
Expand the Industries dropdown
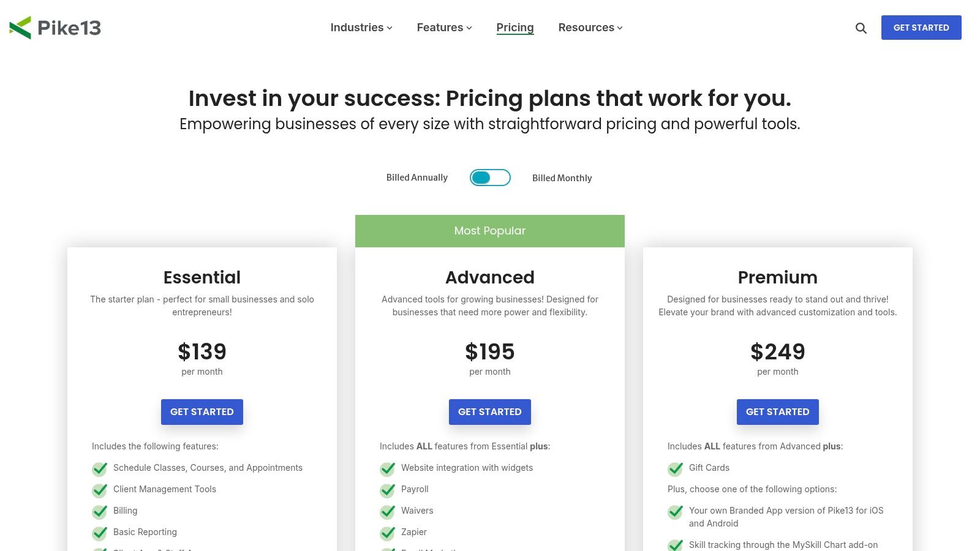tap(360, 28)
